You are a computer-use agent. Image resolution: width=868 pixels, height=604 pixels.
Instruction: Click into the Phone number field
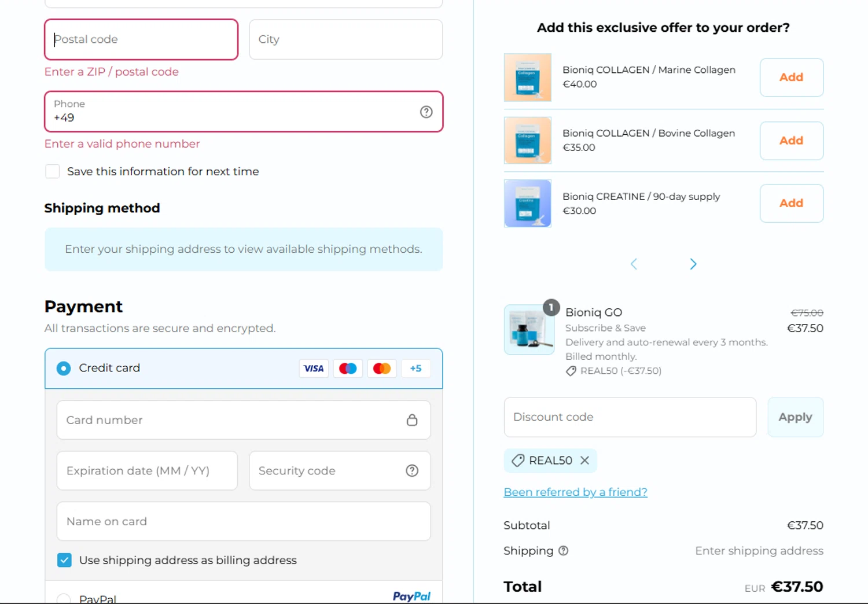(244, 112)
